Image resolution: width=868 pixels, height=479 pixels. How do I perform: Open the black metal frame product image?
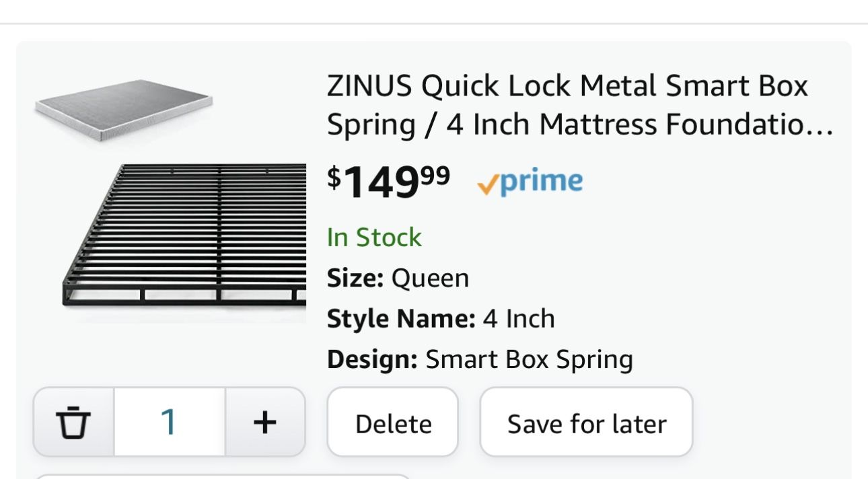pos(184,236)
